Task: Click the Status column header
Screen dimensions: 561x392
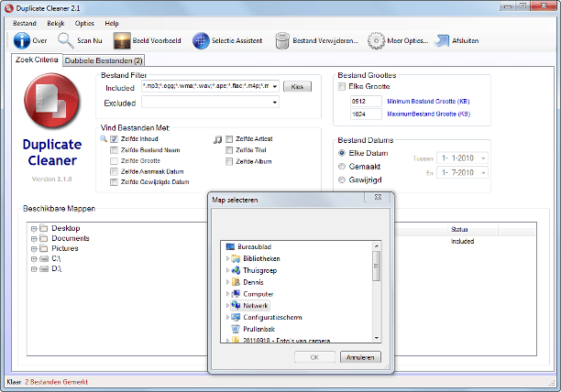Action: coord(472,229)
